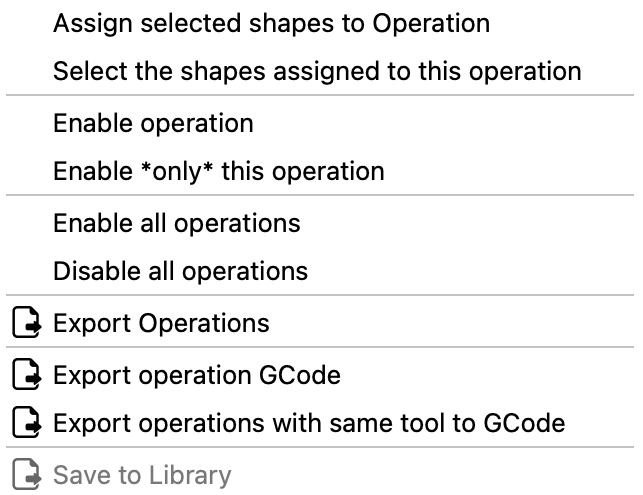Click the export icon beside Export Operations
This screenshot has height=495, width=643.
27,324
